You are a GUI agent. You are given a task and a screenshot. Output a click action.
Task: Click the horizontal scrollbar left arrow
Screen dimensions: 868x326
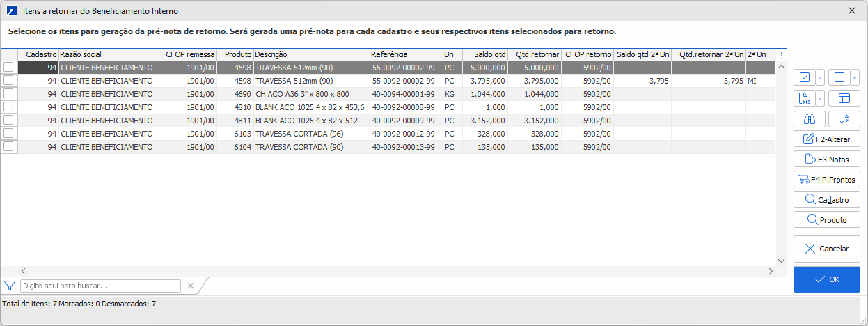point(23,271)
